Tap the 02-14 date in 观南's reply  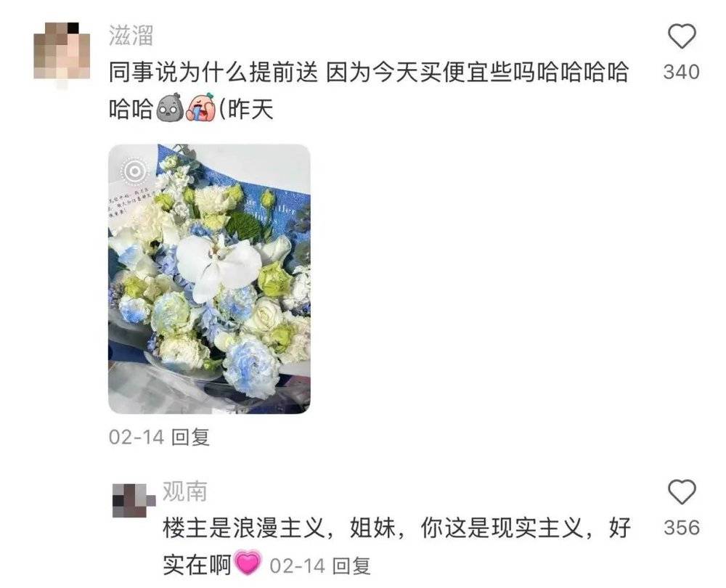[297, 566]
